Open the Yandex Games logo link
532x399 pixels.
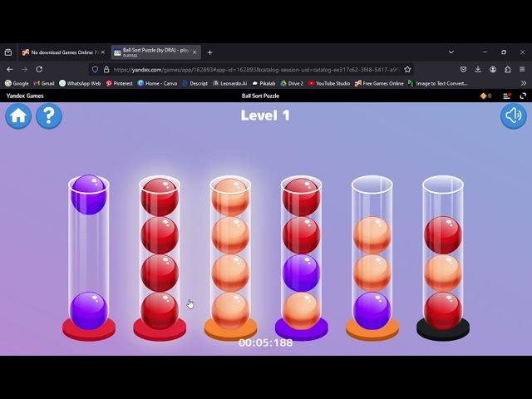coord(25,96)
